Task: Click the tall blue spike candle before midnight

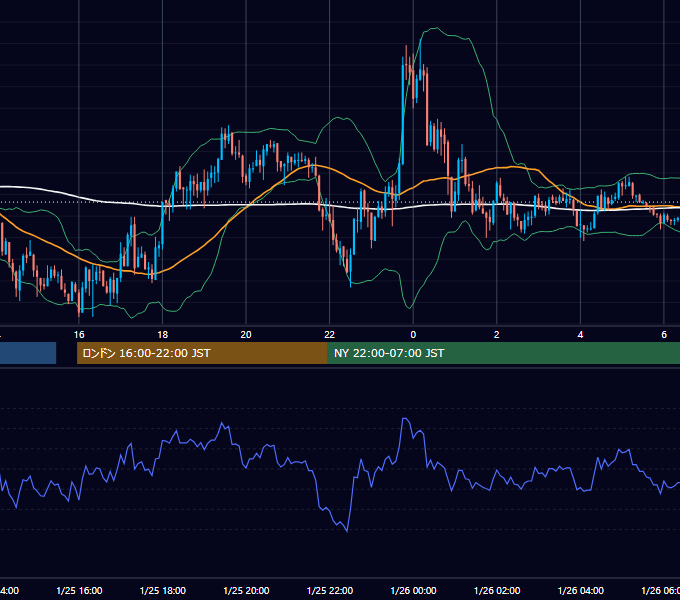Action: tap(402, 113)
